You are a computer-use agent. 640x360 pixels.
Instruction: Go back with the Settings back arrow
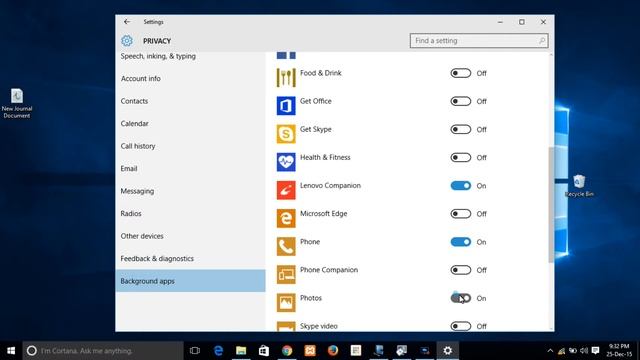(127, 22)
